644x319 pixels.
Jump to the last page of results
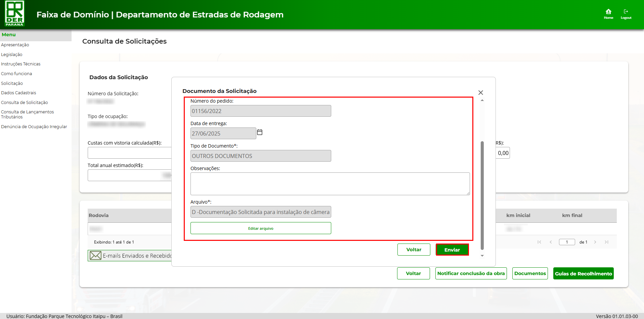click(x=606, y=242)
